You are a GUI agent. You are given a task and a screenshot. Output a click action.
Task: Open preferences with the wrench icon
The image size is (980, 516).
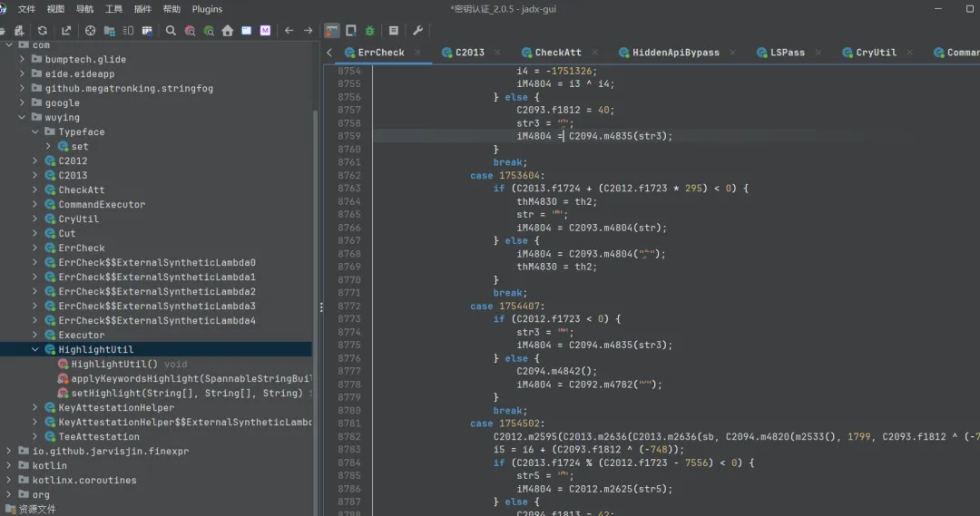coord(418,31)
